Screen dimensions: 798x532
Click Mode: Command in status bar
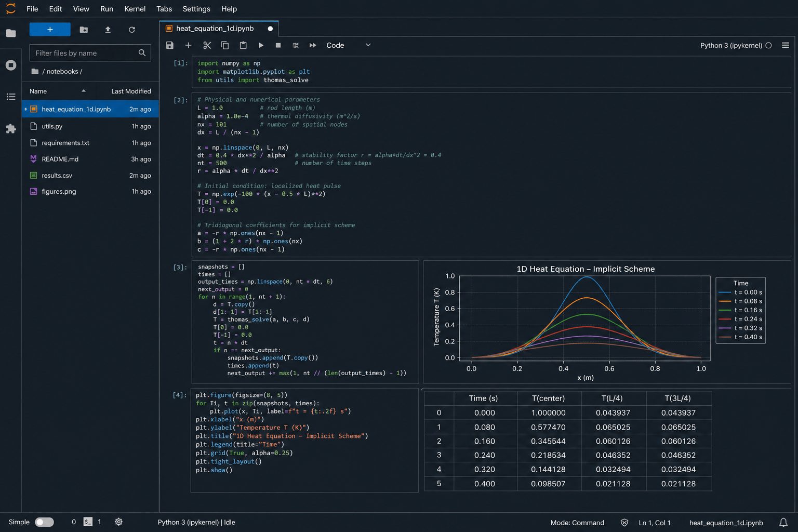point(577,523)
